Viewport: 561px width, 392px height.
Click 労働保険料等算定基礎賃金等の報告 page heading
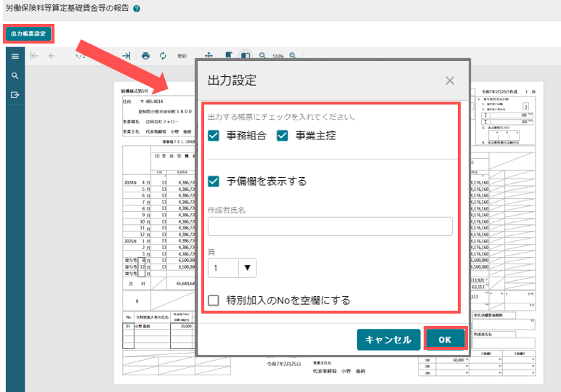click(x=67, y=8)
